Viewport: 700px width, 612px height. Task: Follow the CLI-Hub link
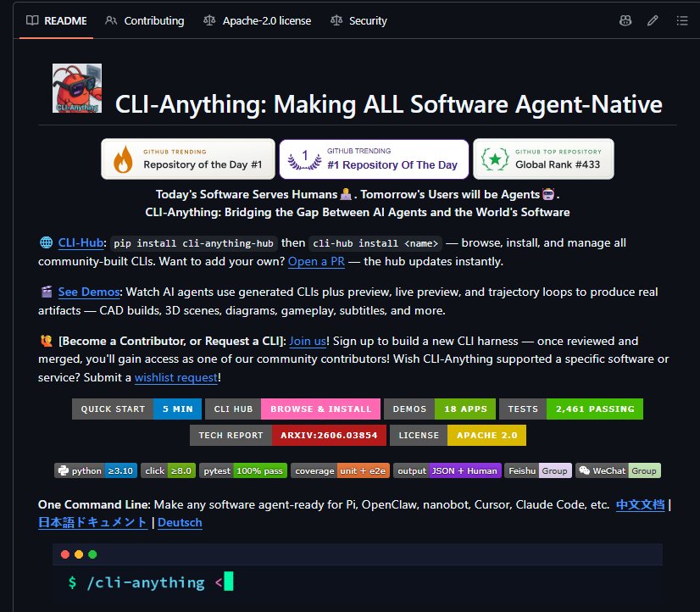[x=81, y=242]
